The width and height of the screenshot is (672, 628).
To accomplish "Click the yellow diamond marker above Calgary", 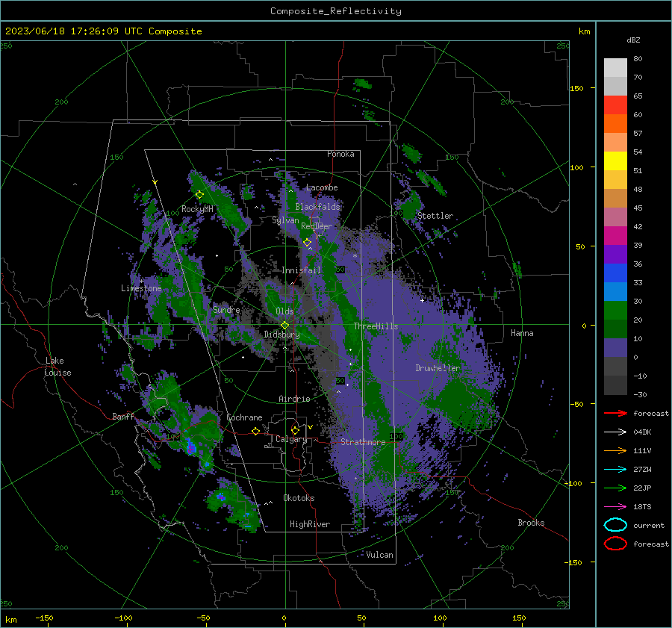I will (x=295, y=430).
